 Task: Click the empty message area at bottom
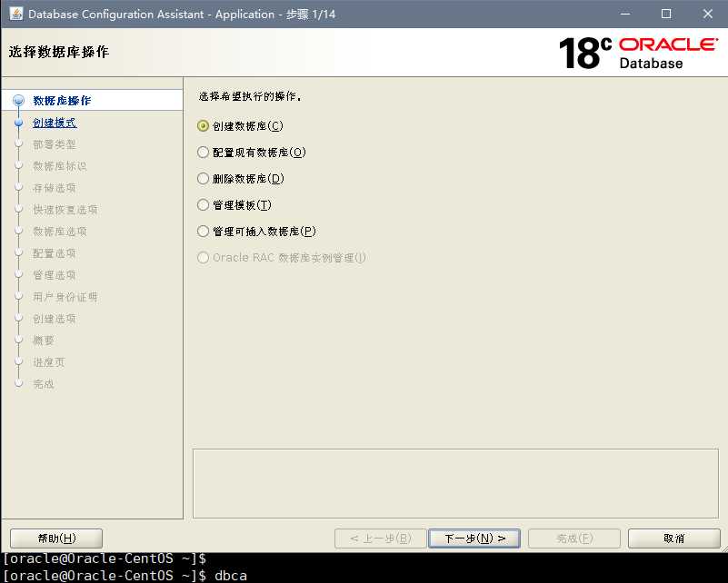[x=455, y=483]
